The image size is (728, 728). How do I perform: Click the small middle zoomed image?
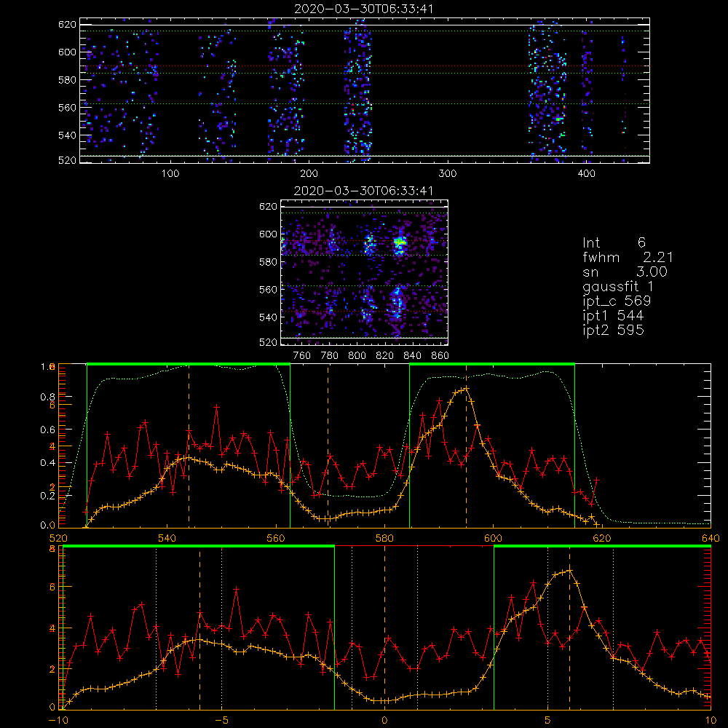click(364, 272)
